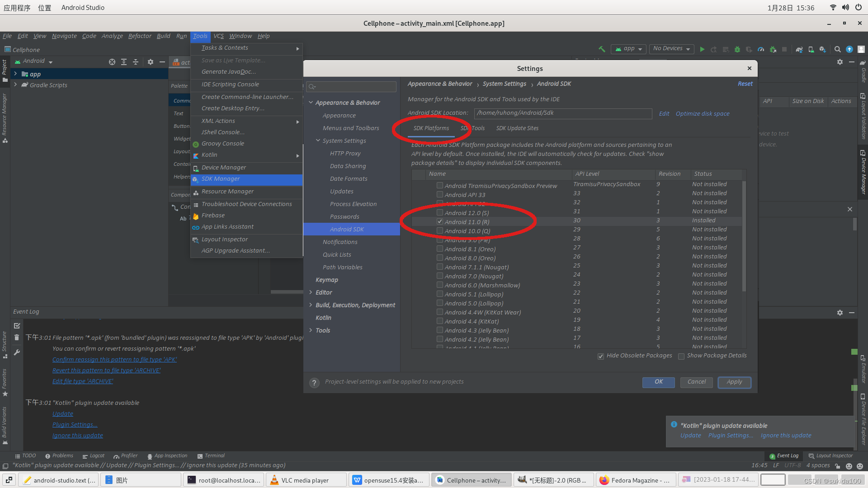
Task: Click Cancel button in Settings dialog
Action: 697,382
